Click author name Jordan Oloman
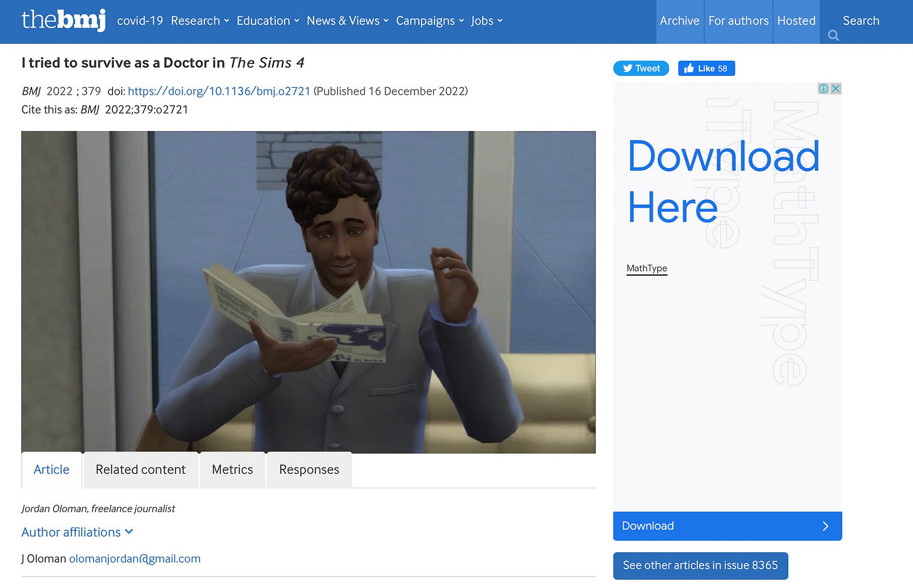This screenshot has height=588, width=913. click(54, 508)
